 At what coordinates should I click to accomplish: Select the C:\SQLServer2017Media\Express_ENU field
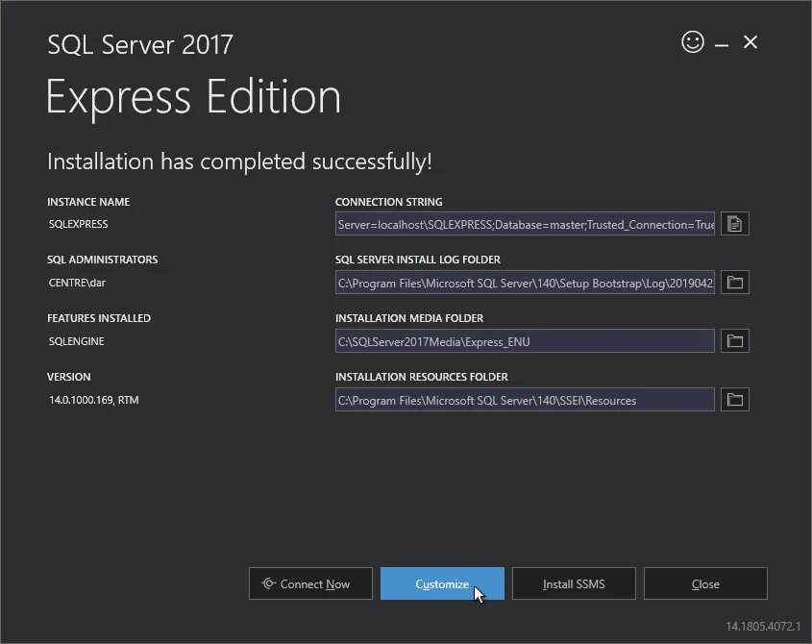tap(525, 341)
